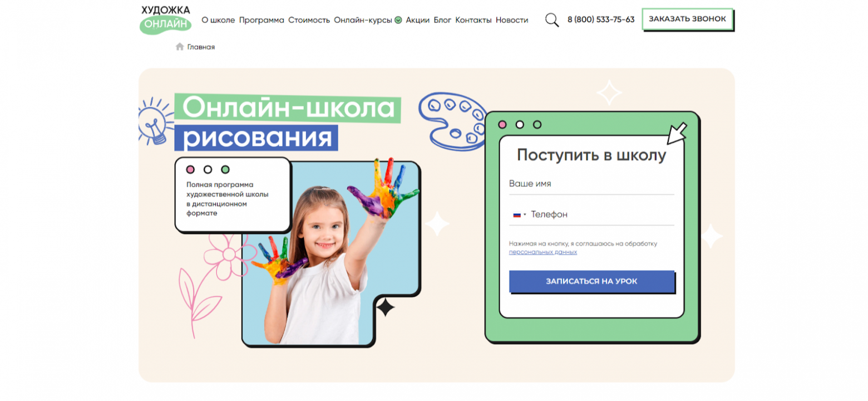Click the search magnifier icon
The image size is (868, 401).
pyautogui.click(x=552, y=20)
